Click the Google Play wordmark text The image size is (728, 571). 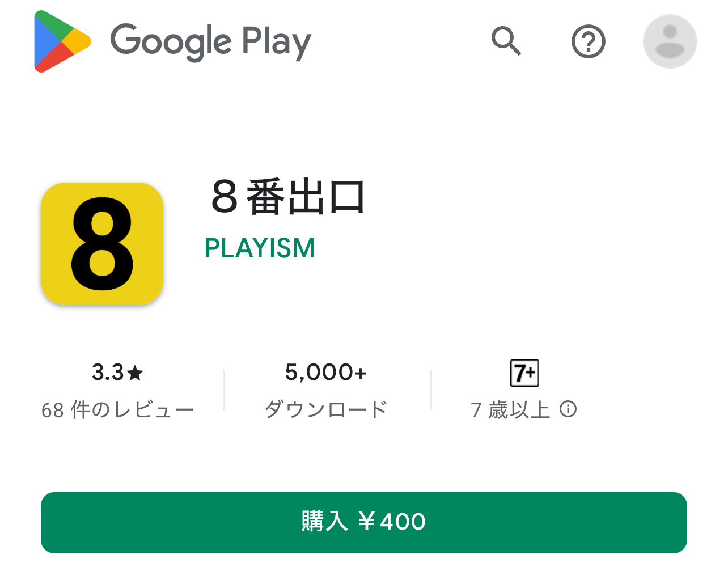click(210, 41)
